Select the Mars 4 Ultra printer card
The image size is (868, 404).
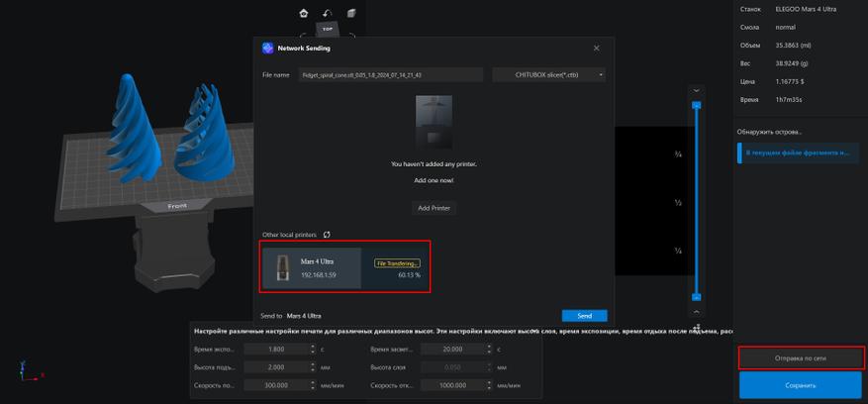click(x=346, y=267)
